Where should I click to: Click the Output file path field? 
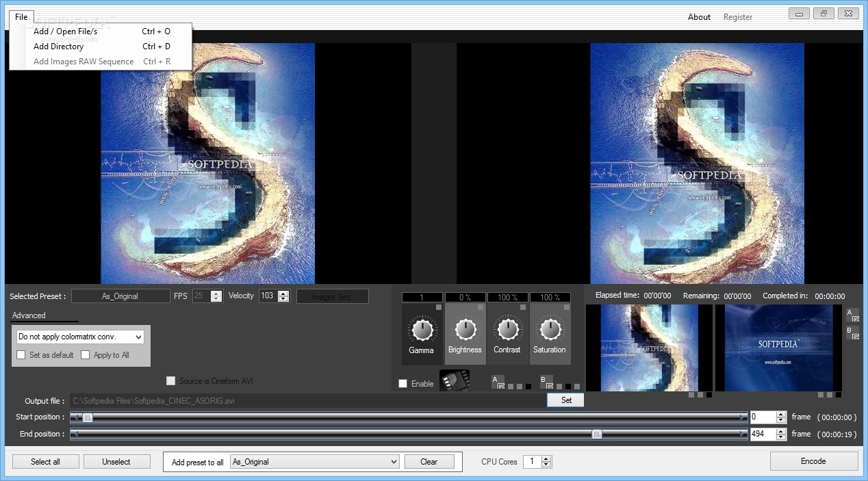pyautogui.click(x=308, y=401)
